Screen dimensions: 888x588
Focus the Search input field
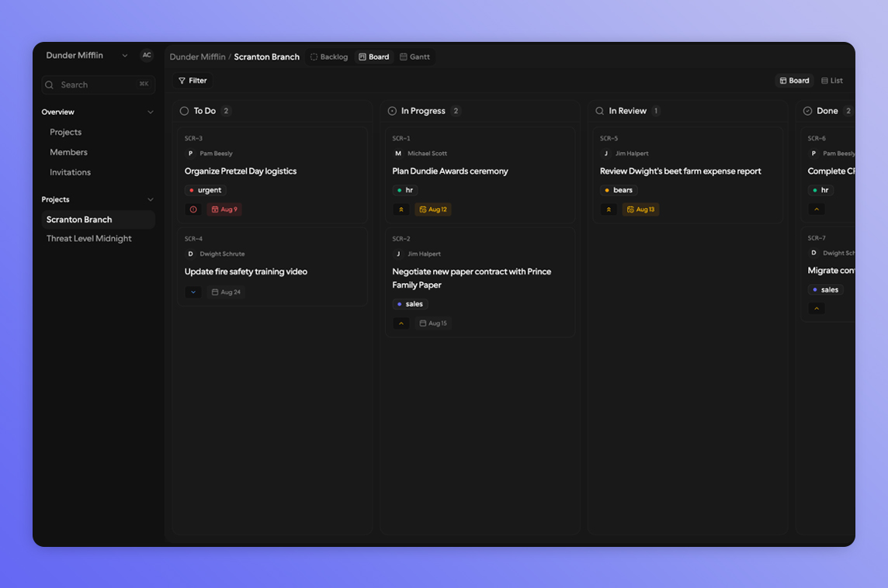98,85
